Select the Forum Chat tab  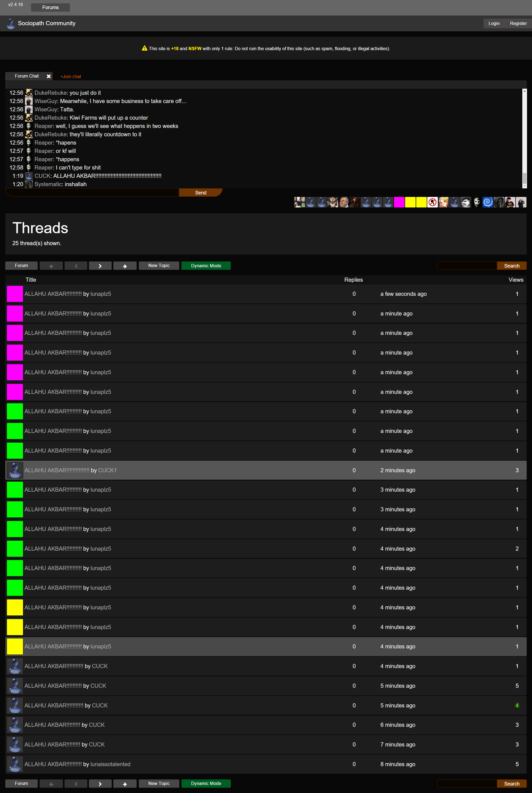[27, 76]
